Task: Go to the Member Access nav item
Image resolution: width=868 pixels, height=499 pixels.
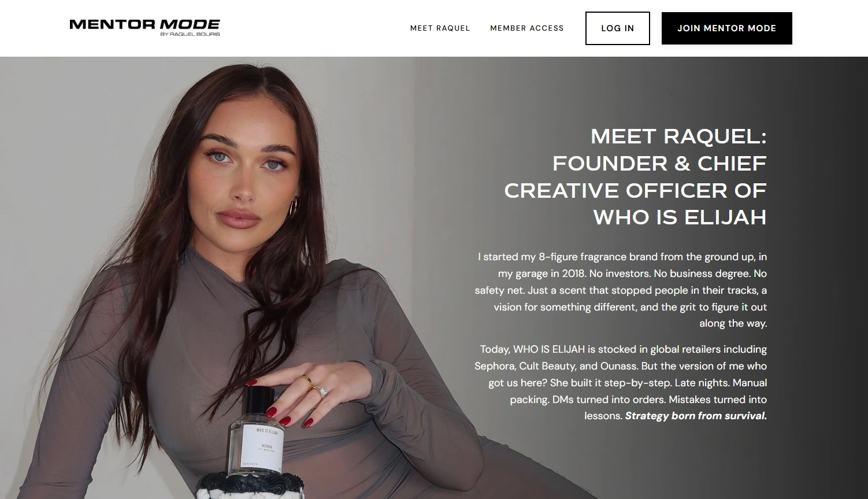Action: coord(526,28)
